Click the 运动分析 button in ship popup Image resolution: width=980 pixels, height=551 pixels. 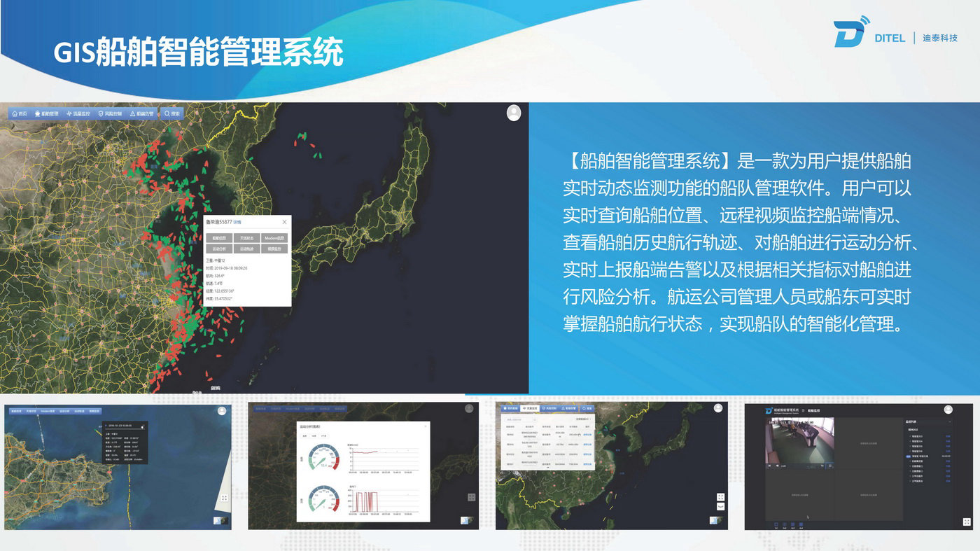tap(218, 249)
